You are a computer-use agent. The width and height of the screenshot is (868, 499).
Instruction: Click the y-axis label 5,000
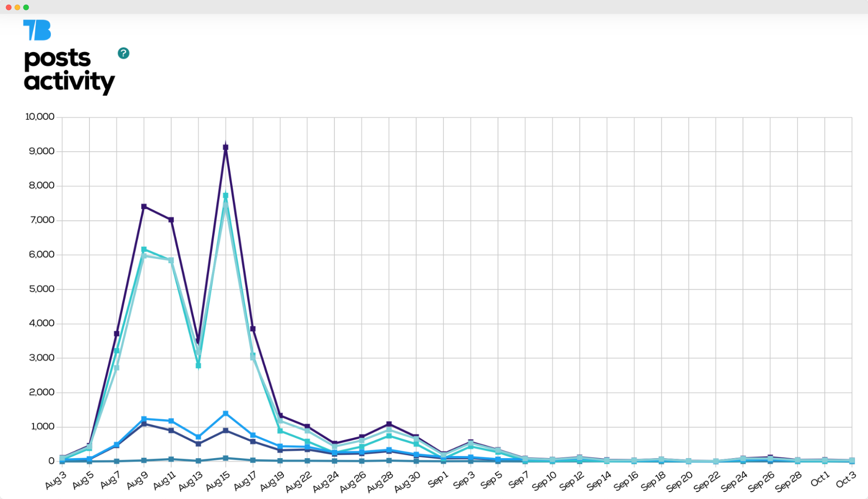pos(42,289)
